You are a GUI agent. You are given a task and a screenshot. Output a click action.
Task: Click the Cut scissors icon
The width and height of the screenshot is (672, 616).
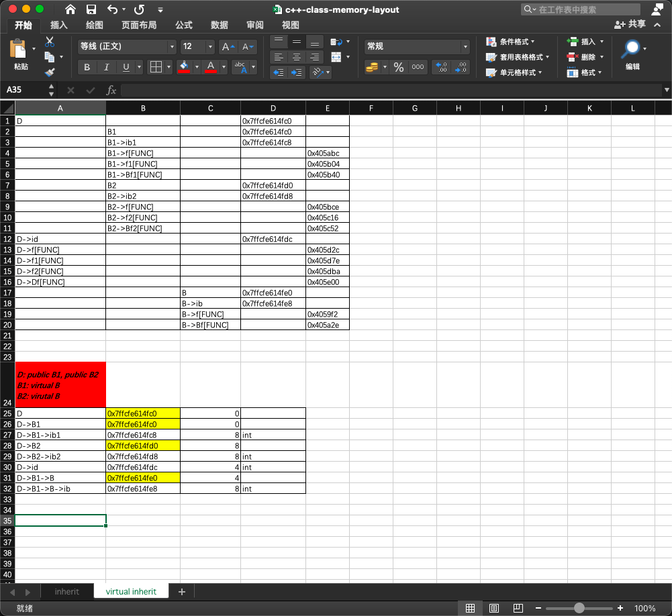point(49,42)
